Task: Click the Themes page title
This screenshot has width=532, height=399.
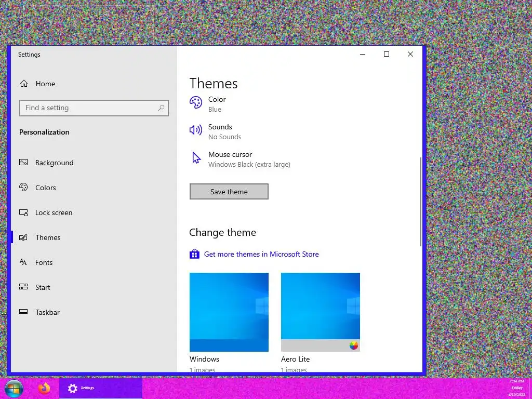Action: point(214,84)
